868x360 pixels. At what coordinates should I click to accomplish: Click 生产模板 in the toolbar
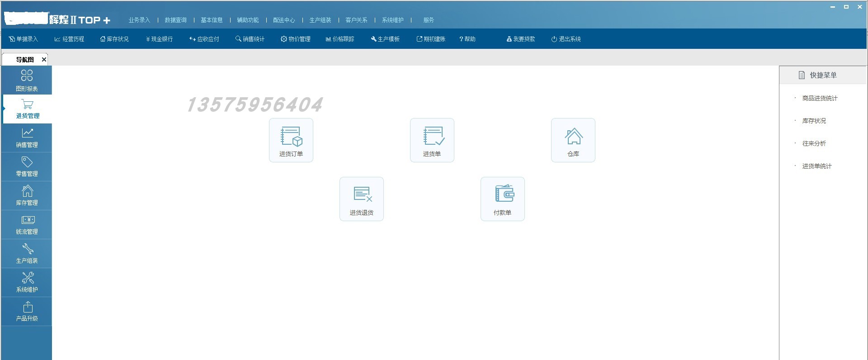point(385,39)
